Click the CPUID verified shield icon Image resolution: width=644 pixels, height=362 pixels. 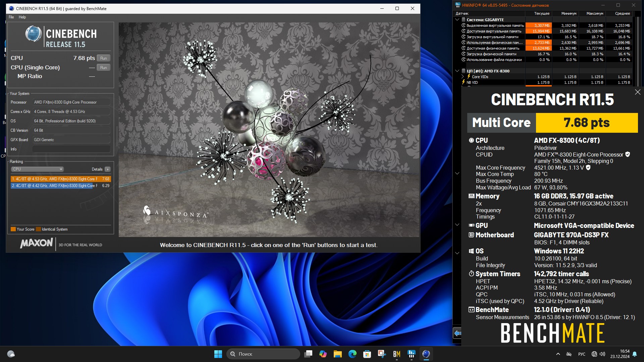(628, 155)
